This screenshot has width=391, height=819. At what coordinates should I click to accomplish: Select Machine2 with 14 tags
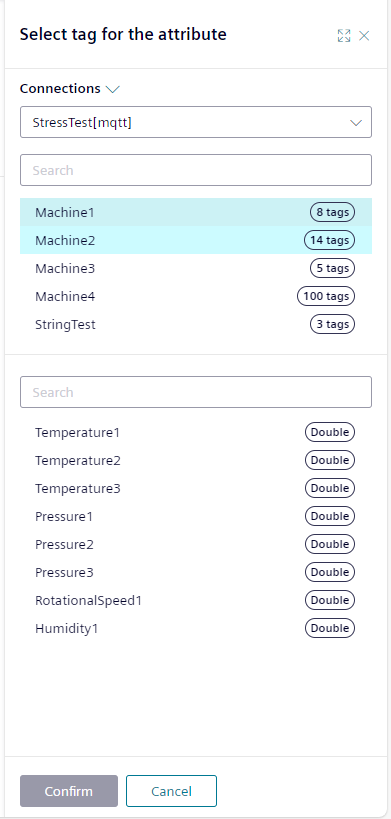pyautogui.click(x=196, y=240)
